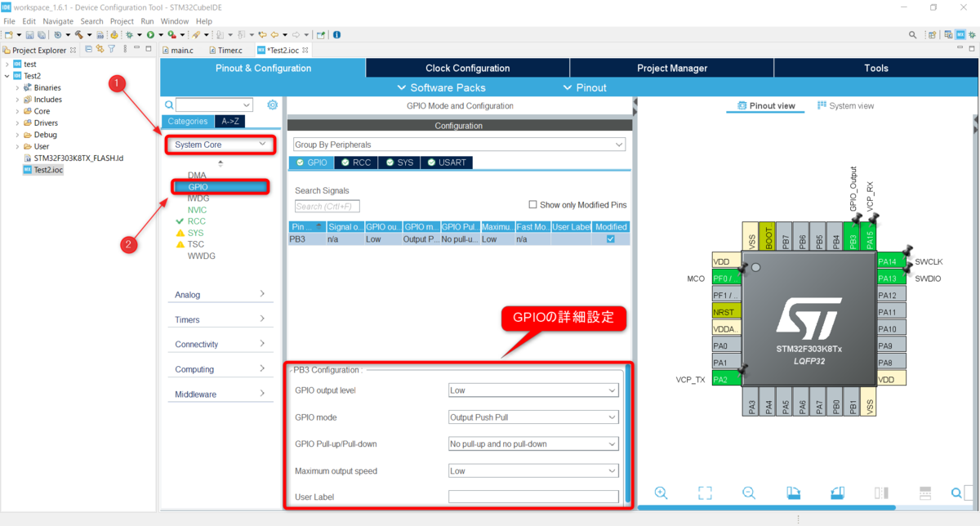
Task: Click the fit-to-screen pinout icon
Action: 706,493
